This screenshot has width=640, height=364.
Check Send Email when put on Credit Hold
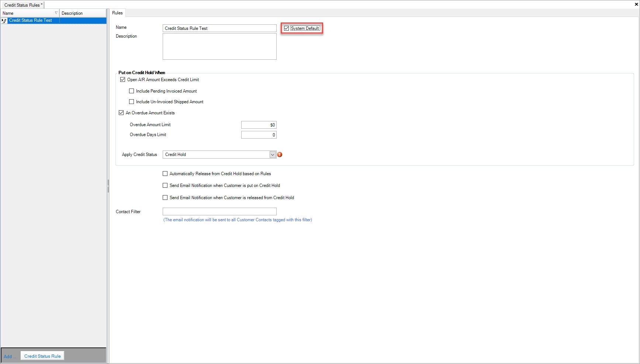click(x=165, y=186)
